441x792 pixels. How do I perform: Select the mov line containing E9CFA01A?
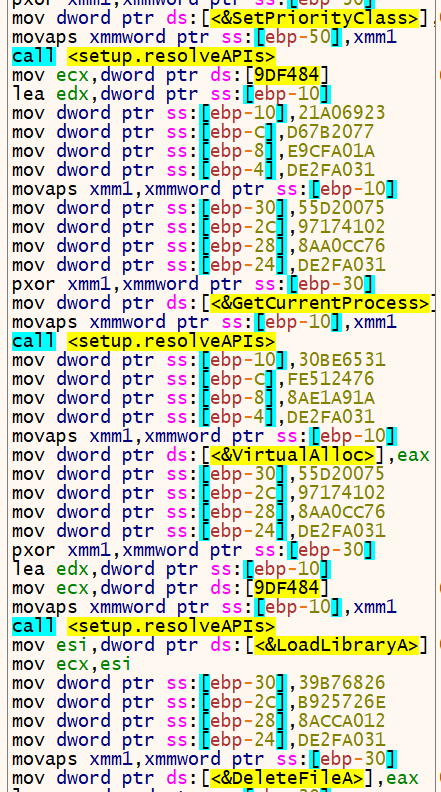(x=193, y=151)
